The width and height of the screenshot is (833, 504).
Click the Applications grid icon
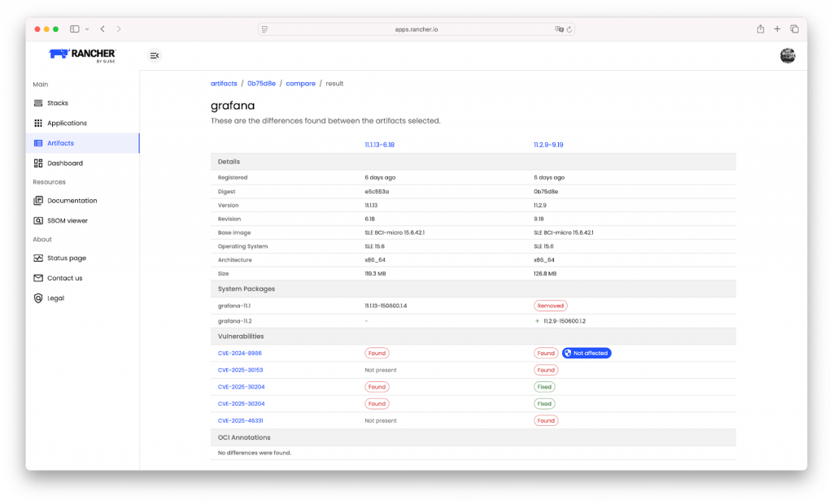[38, 124]
